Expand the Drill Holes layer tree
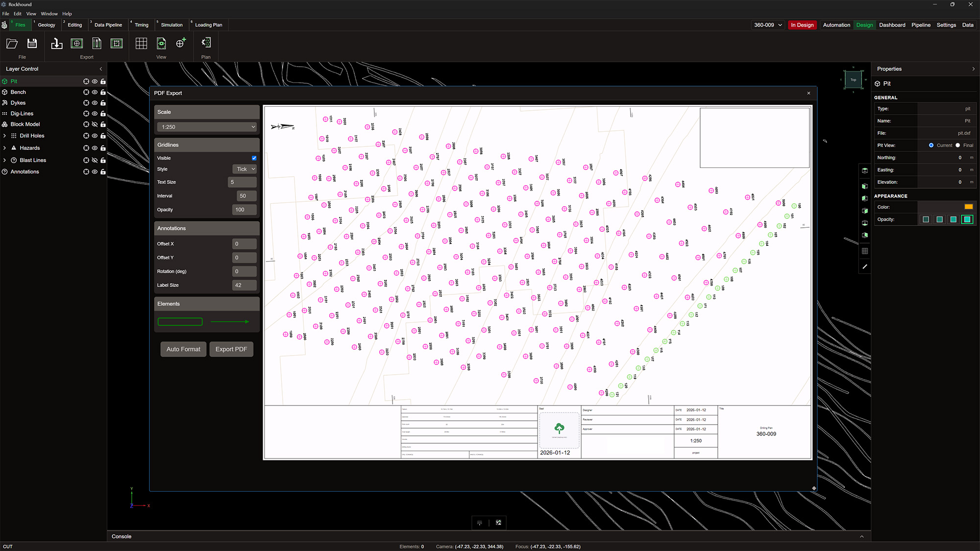The image size is (980, 551). [4, 136]
